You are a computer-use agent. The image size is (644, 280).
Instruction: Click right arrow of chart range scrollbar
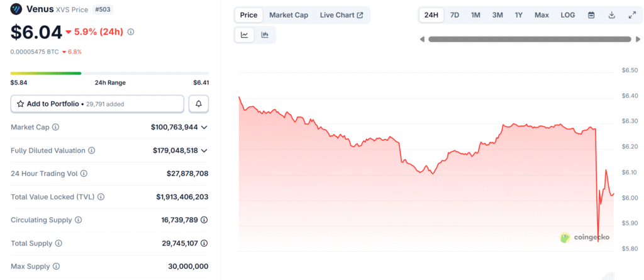(x=638, y=40)
